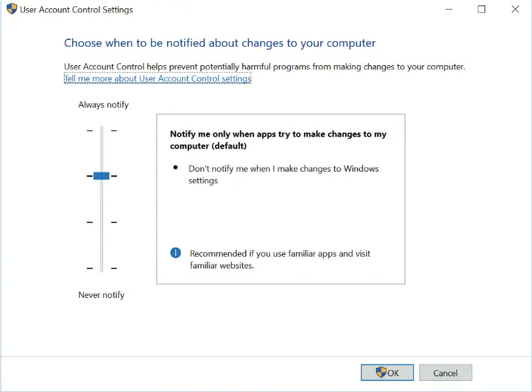
Task: Maximize the User Account Control Settings window
Action: pos(481,10)
